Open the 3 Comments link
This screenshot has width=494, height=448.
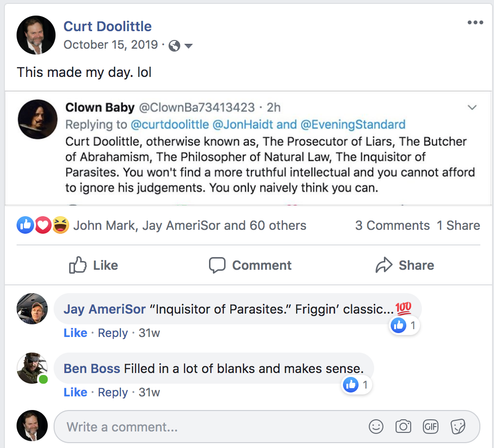392,225
